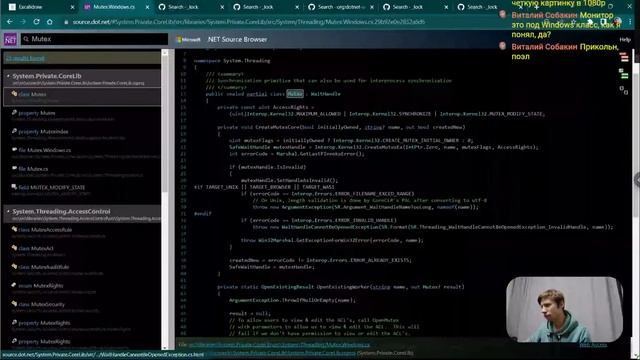Click WaitHandle base class in code
This screenshot has width=640, height=360.
(325, 94)
